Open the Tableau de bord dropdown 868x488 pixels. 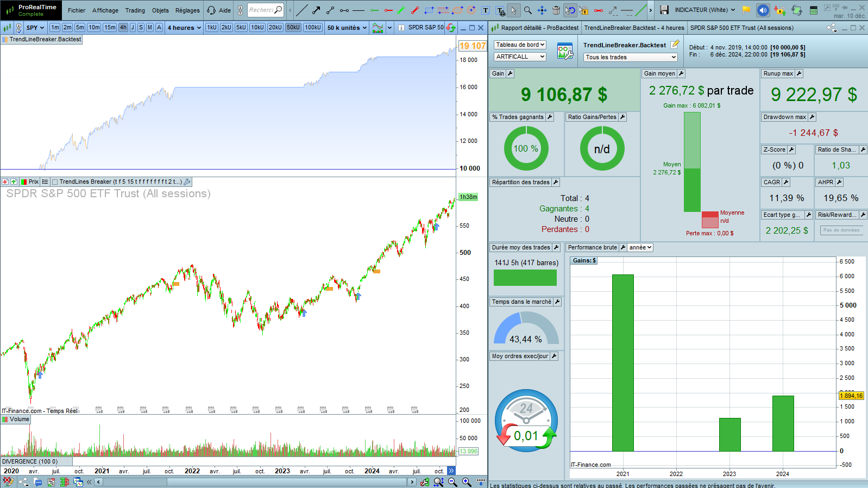pos(520,45)
